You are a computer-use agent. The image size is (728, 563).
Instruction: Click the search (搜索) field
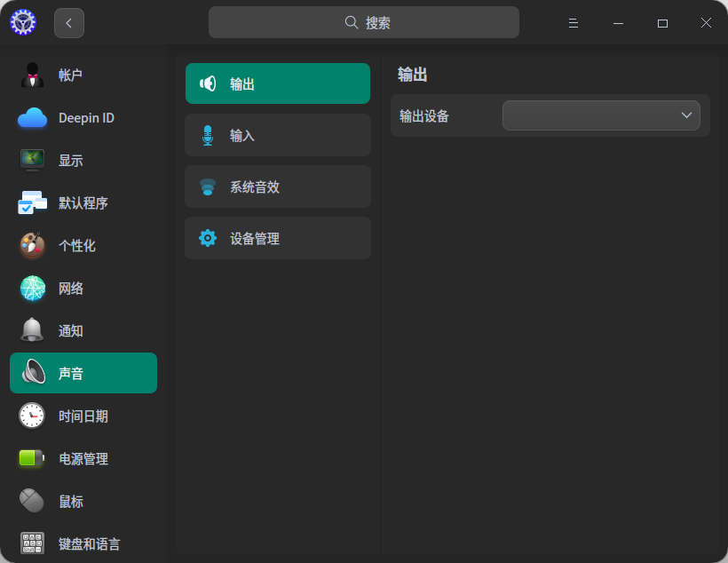point(364,23)
